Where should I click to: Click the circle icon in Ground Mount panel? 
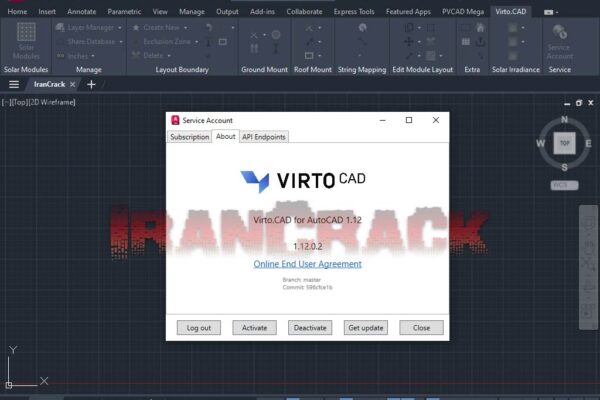tap(276, 35)
